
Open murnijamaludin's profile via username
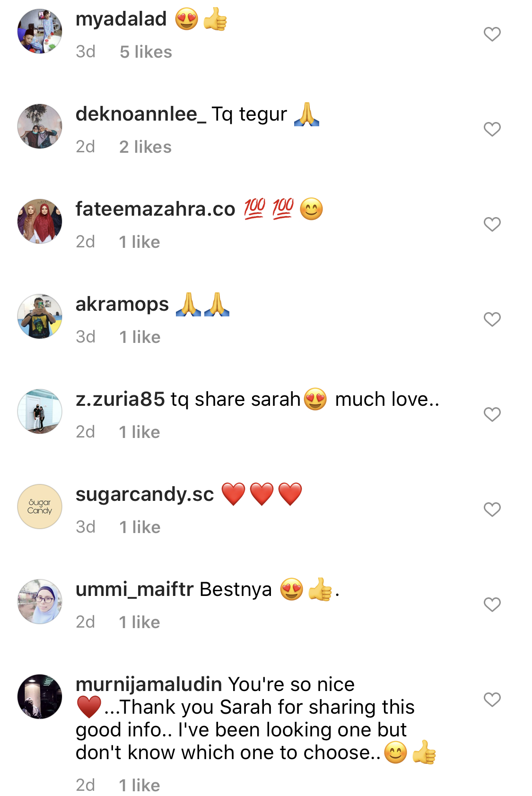pos(148,684)
